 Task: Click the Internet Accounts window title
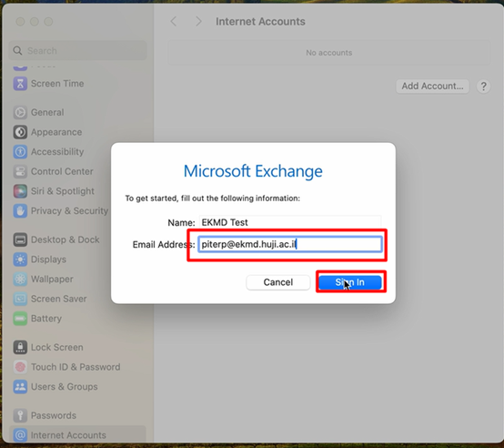pos(260,22)
